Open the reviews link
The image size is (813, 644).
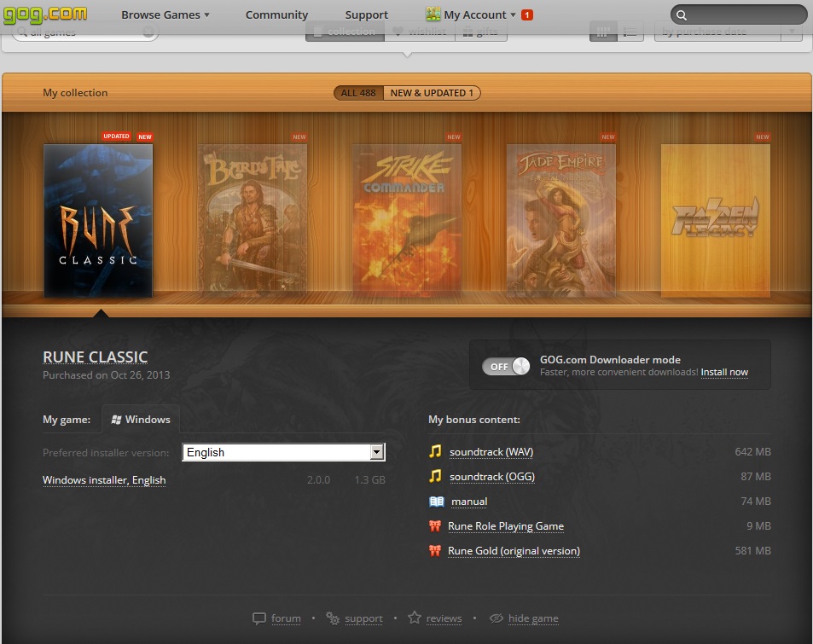(444, 618)
